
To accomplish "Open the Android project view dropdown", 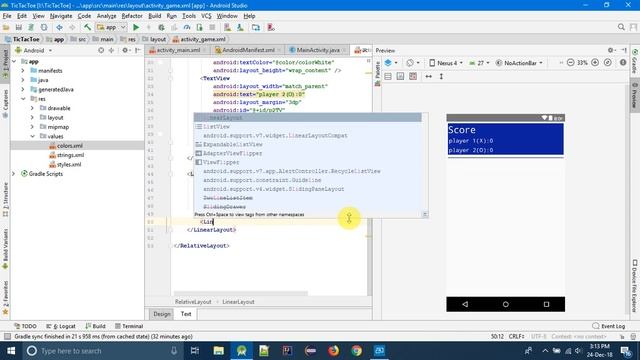I will [x=34, y=51].
